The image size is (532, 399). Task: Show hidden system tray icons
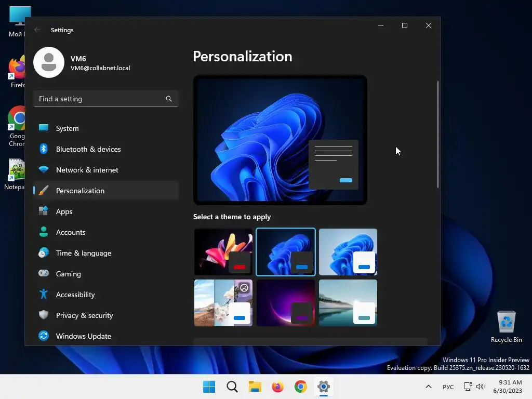[429, 387]
